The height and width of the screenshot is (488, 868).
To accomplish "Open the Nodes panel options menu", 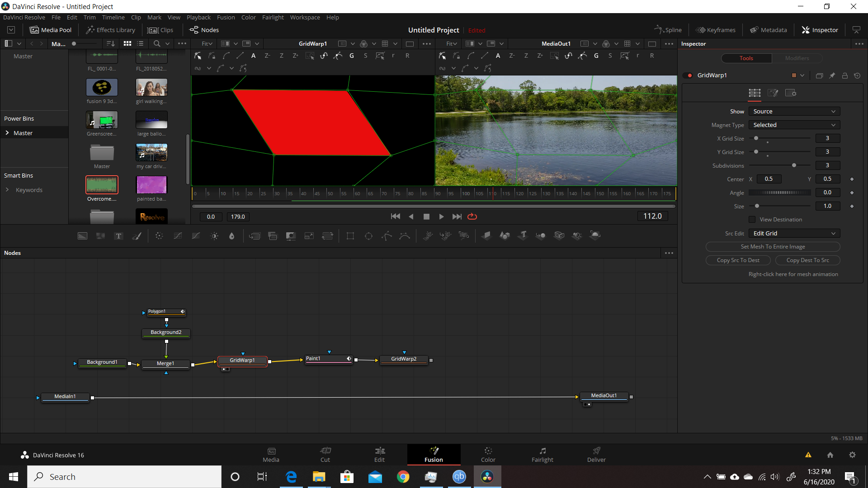I will click(669, 253).
